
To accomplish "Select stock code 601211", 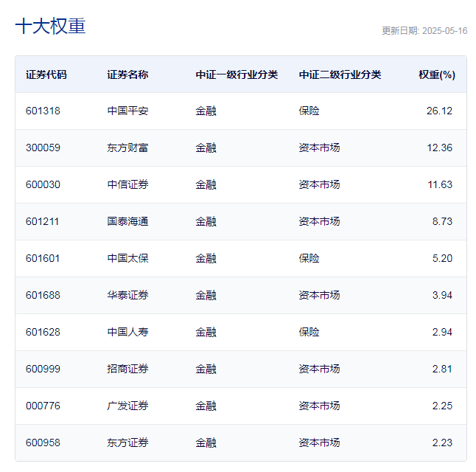I will coord(42,221).
